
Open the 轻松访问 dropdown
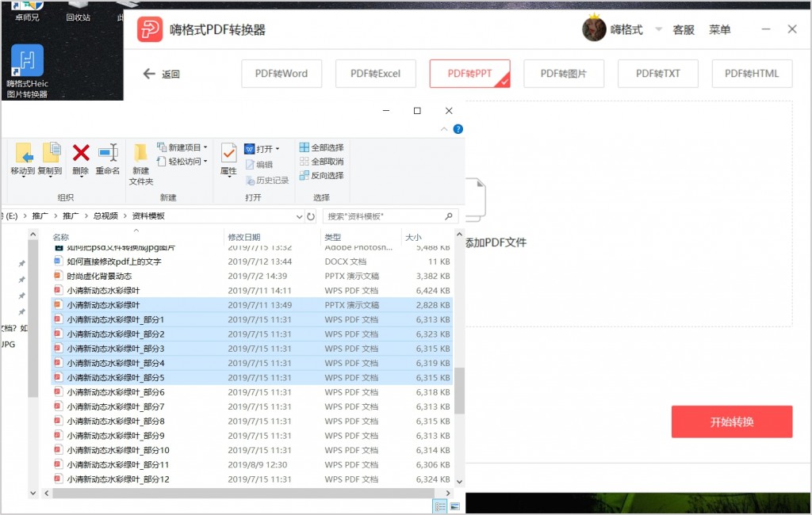[182, 162]
